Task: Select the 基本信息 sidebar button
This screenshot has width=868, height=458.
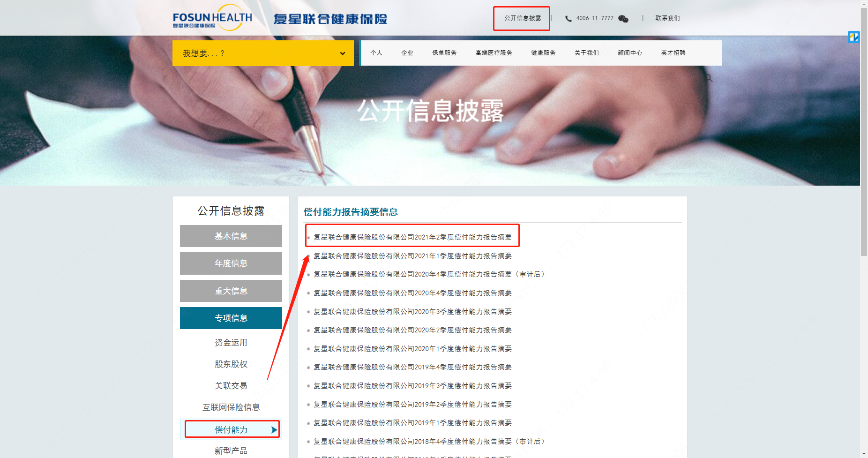Action: (231, 236)
